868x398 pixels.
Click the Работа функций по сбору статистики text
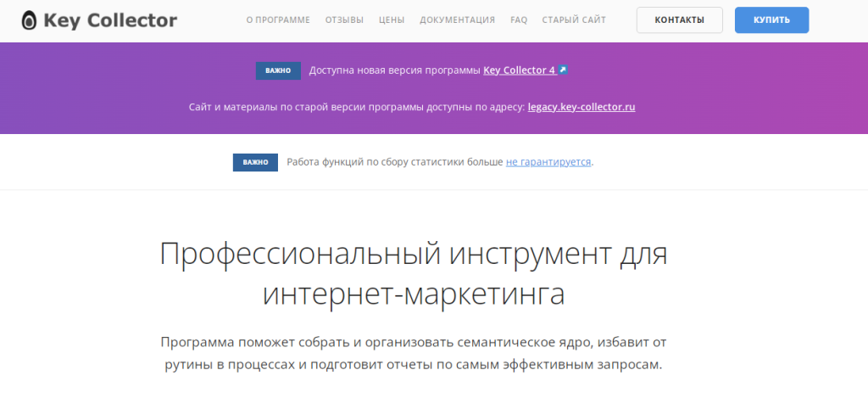[394, 161]
